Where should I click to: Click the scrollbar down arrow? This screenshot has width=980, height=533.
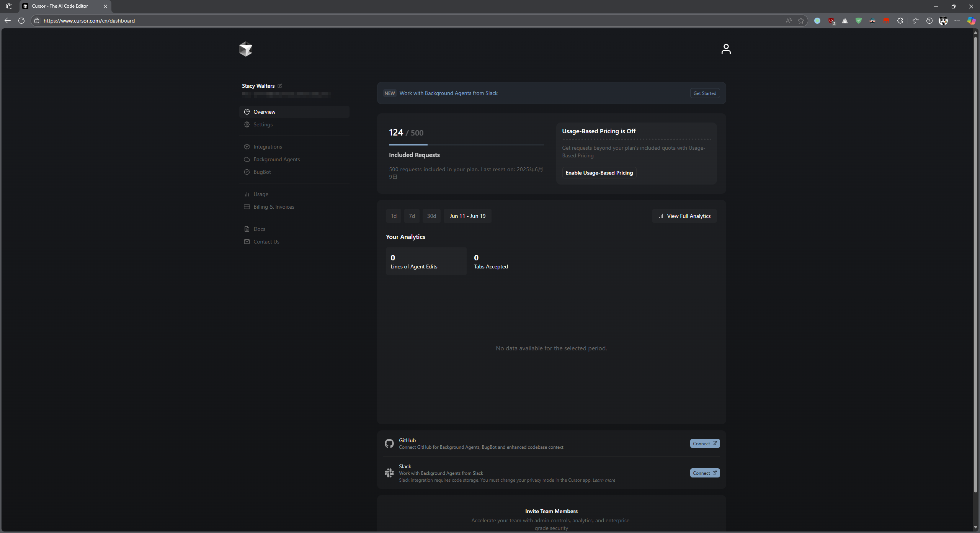[975, 527]
